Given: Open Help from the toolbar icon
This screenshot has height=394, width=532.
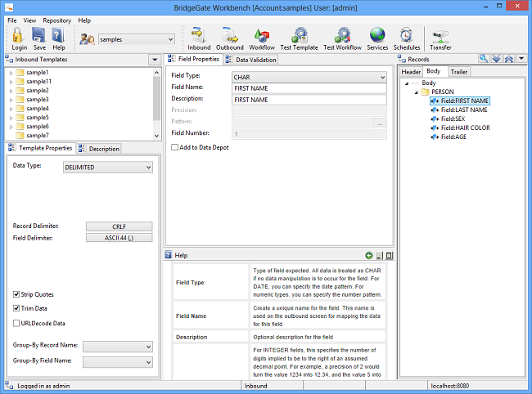Looking at the screenshot, I should coord(58,36).
